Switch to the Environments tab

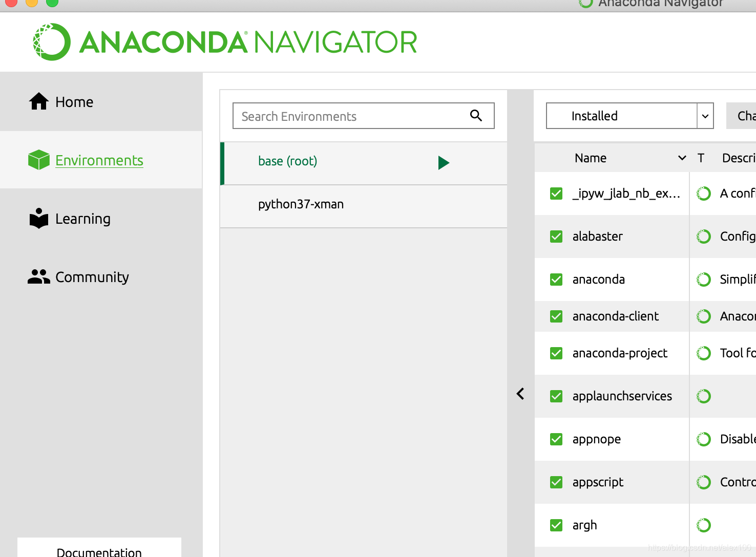click(101, 160)
